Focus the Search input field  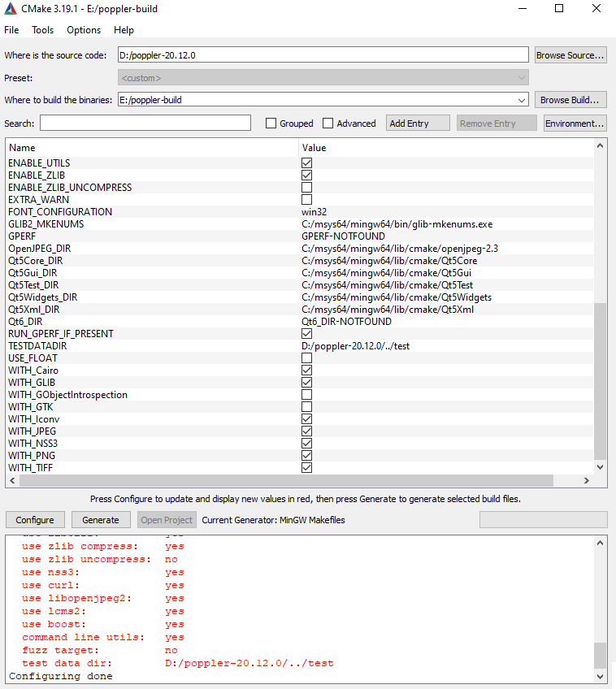[145, 123]
